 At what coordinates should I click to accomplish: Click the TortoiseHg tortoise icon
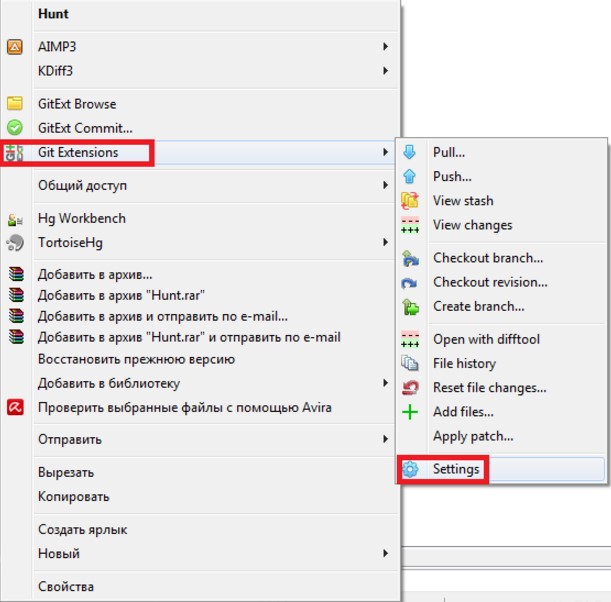(x=15, y=243)
